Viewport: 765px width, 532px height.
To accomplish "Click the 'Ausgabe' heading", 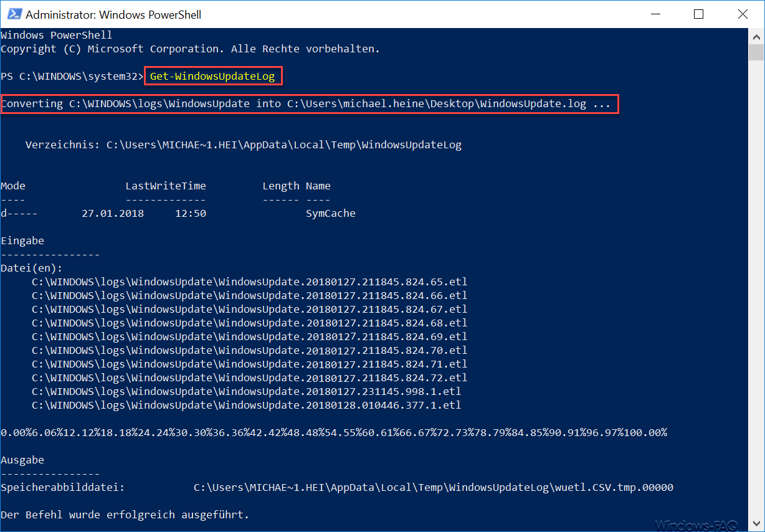I will pyautogui.click(x=22, y=460).
